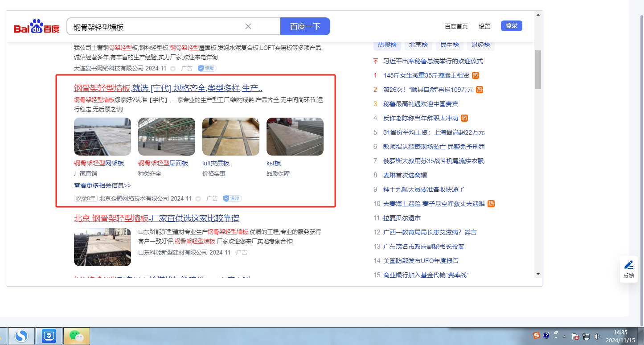Click the Sogou input method tray icon

(537, 335)
